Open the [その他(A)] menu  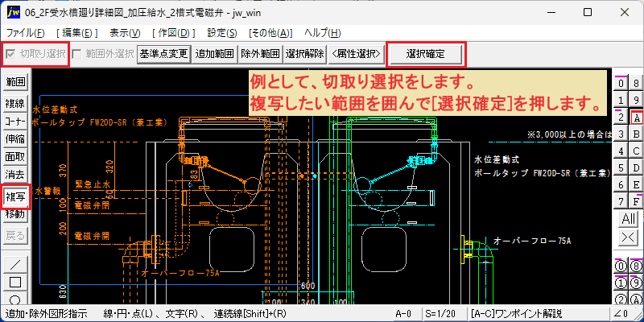point(271,33)
